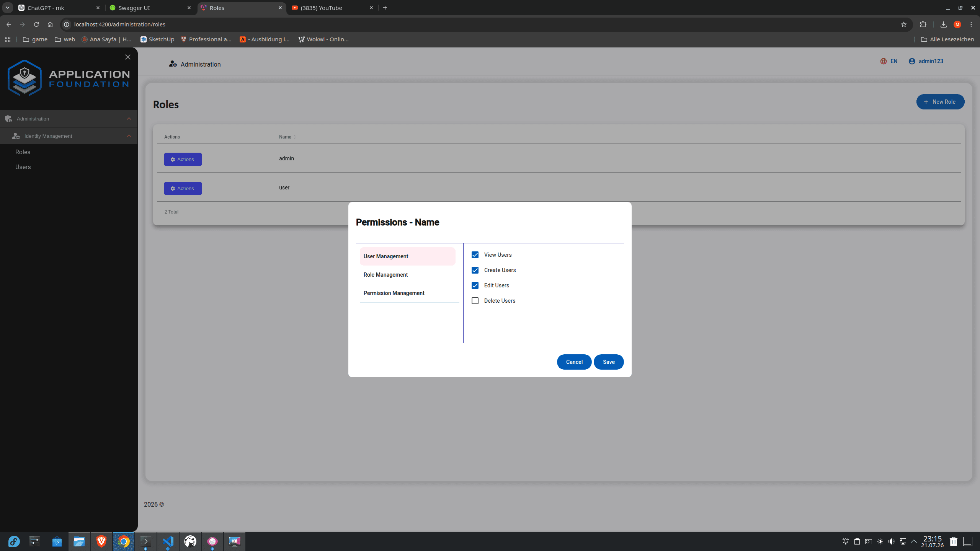Screen dimensions: 980x551
Task: Reload the page with the refresh icon
Action: click(36, 24)
